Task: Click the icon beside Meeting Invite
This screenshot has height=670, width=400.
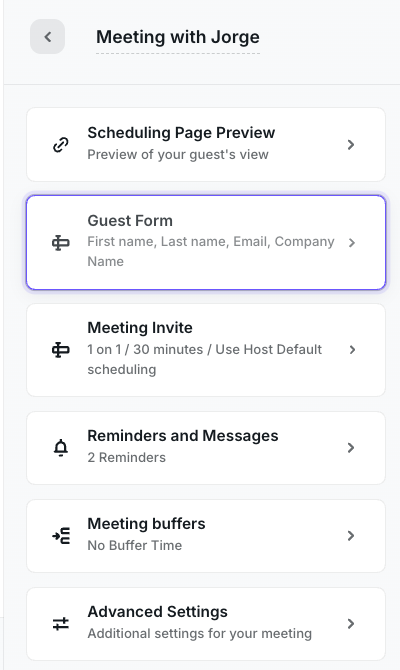Action: (61, 350)
